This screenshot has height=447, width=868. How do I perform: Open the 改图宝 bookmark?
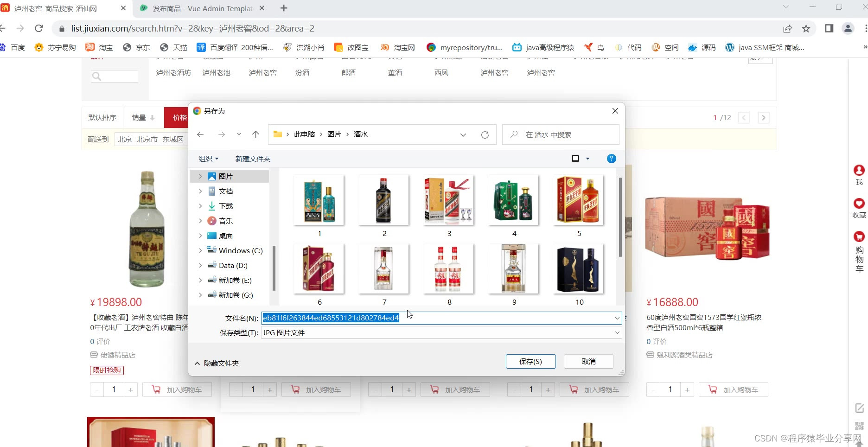[351, 47]
